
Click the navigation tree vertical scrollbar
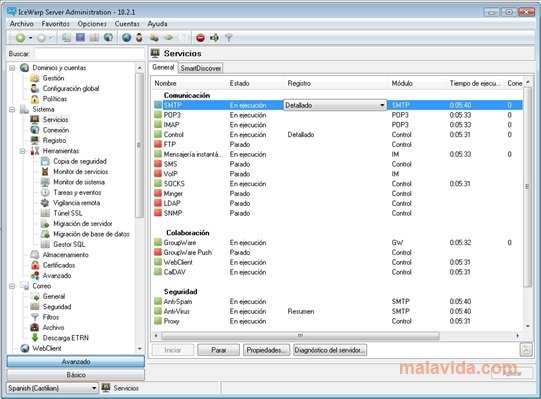pyautogui.click(x=139, y=145)
